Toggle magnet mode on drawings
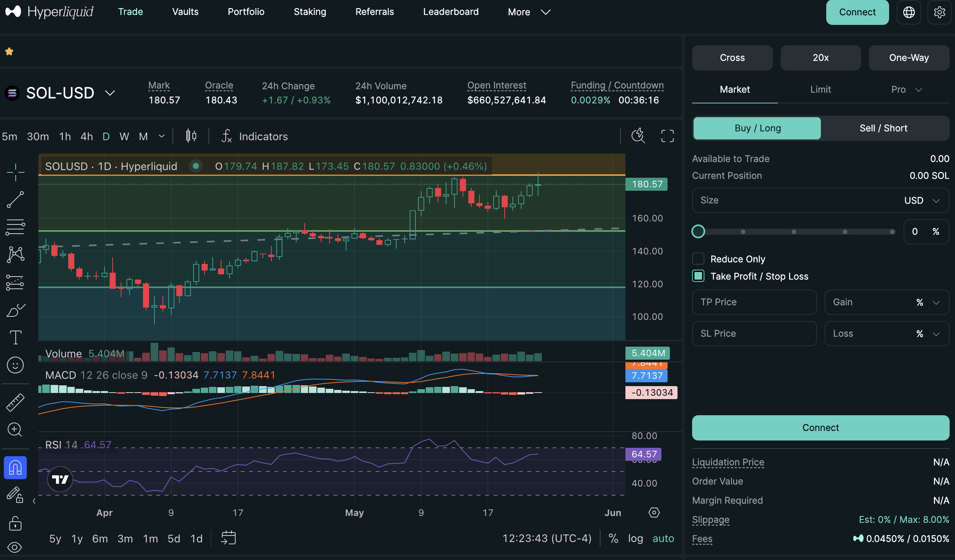Screen dimensions: 955x560 (x=15, y=468)
